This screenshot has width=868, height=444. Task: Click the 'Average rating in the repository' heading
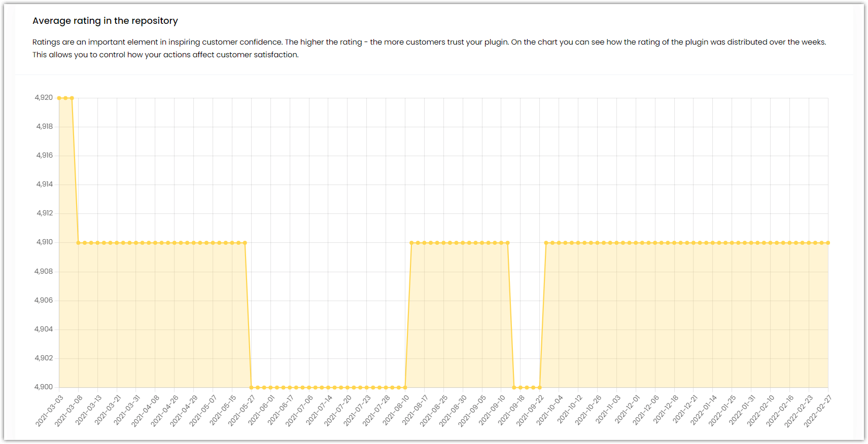click(105, 21)
